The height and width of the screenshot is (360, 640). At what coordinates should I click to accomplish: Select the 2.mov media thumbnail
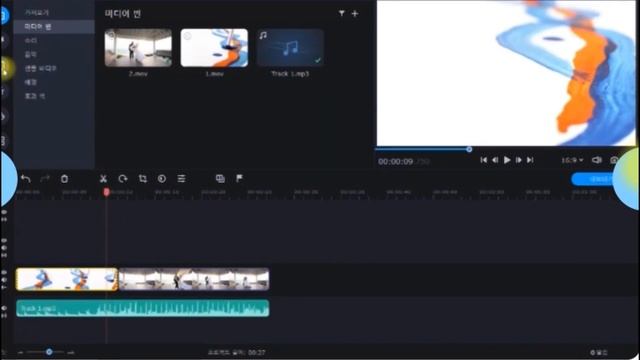[x=138, y=47]
